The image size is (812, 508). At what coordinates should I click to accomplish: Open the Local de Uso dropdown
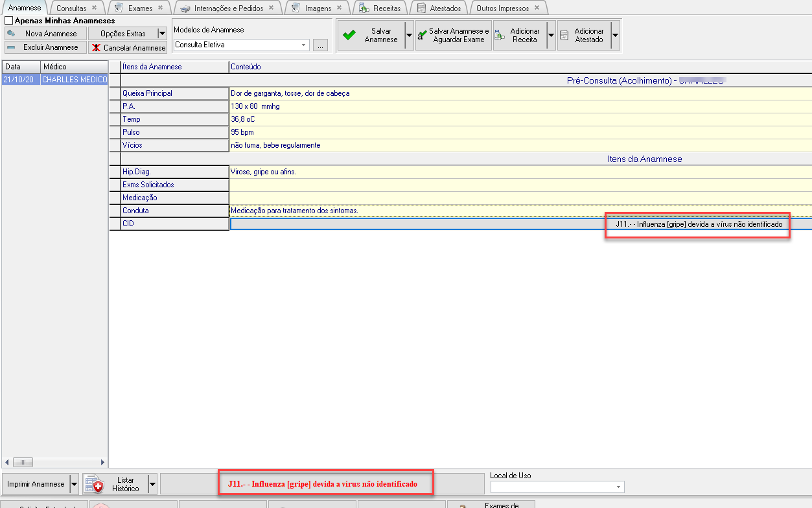pyautogui.click(x=618, y=487)
